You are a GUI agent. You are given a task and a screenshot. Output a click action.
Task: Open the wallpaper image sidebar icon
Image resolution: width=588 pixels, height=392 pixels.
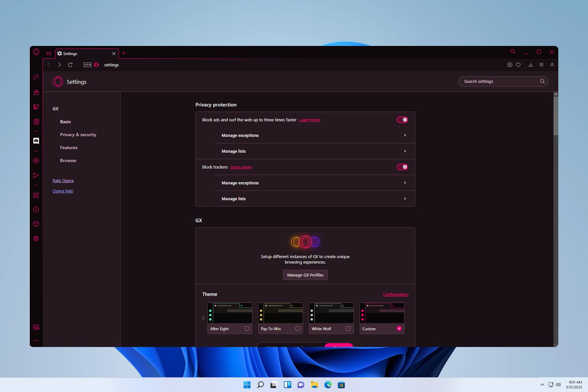(x=36, y=327)
